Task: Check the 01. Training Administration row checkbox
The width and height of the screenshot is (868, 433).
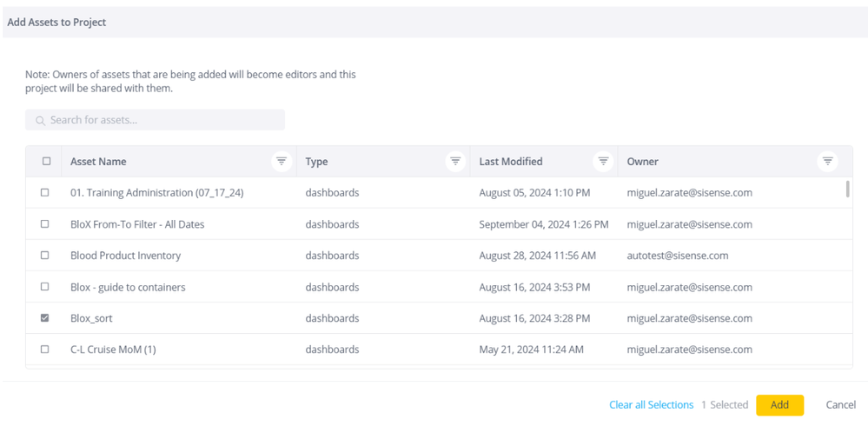Action: [45, 193]
